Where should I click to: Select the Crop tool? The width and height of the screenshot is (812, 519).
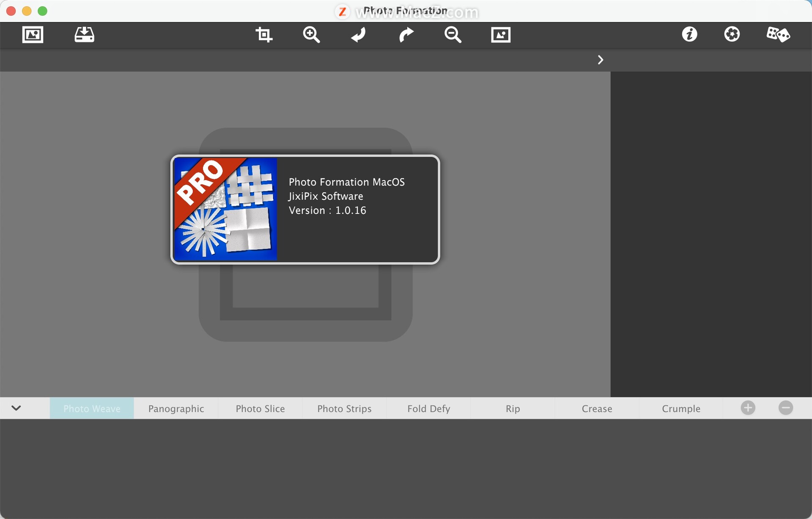coord(264,35)
